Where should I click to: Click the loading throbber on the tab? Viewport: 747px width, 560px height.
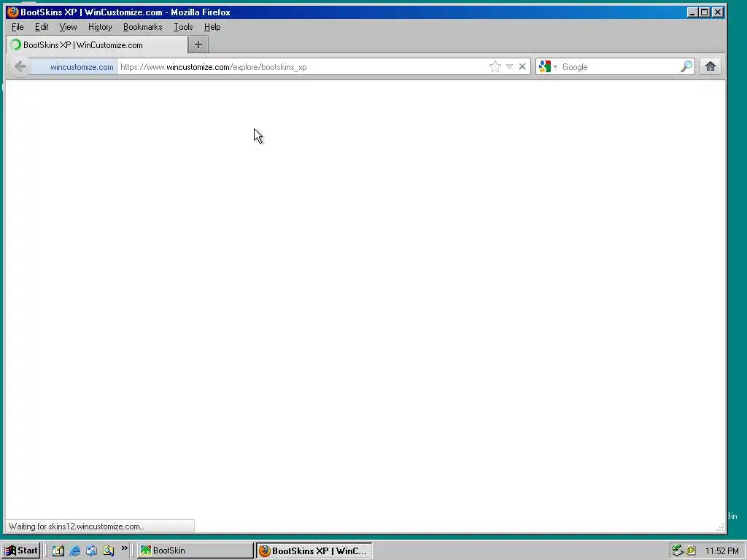pyautogui.click(x=16, y=44)
